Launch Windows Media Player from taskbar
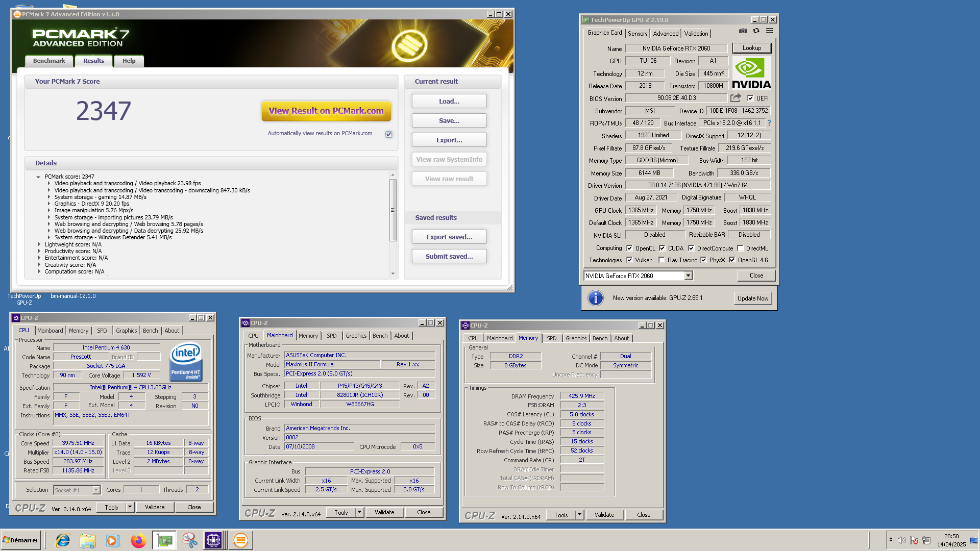This screenshot has height=551, width=980. pos(113,540)
